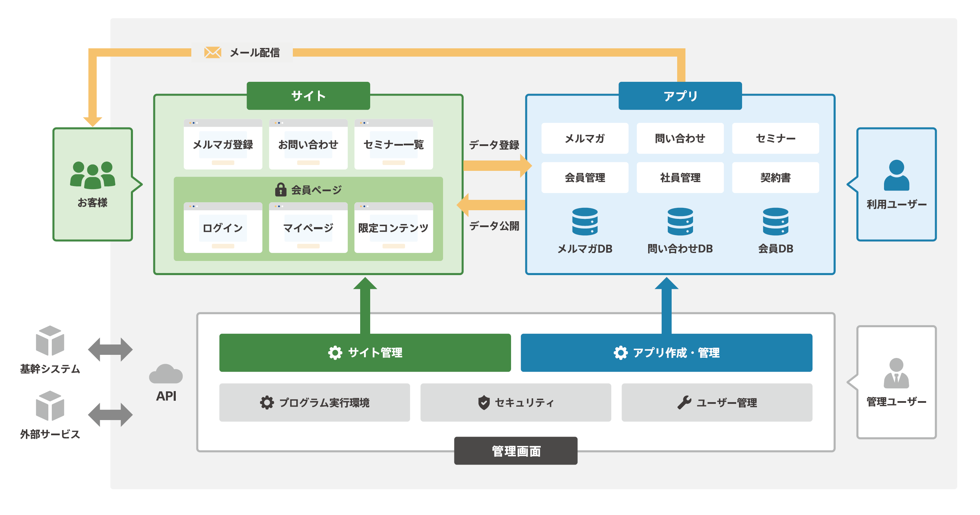Viewport: 980px width, 515px height.
Task: Click the 契約書 app tile
Action: (775, 178)
